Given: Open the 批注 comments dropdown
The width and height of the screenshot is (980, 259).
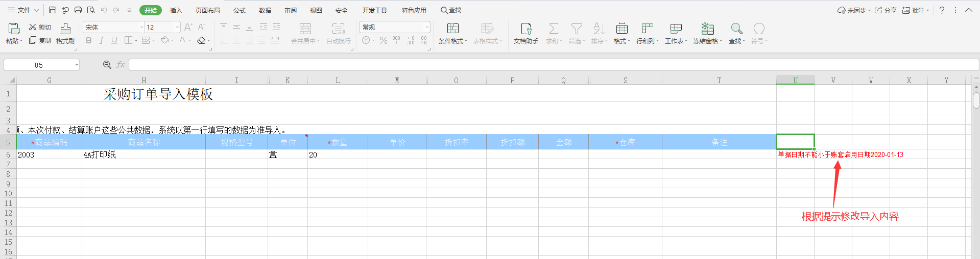Looking at the screenshot, I should pyautogui.click(x=916, y=10).
